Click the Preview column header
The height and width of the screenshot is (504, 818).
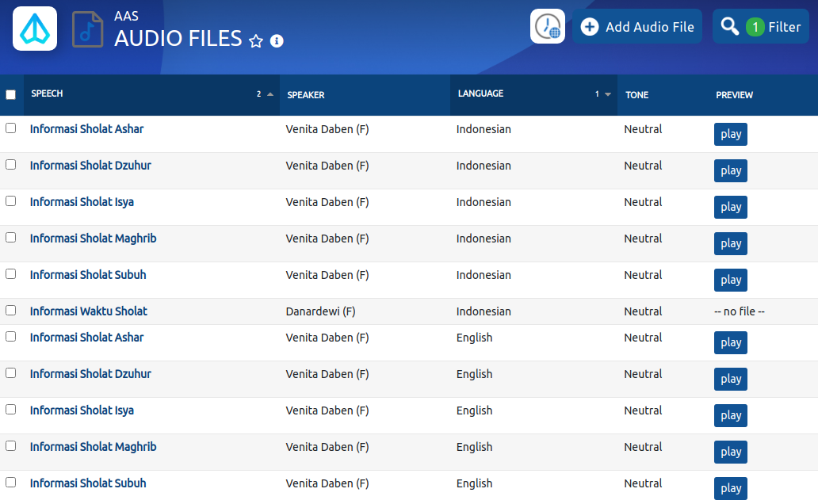click(x=734, y=95)
